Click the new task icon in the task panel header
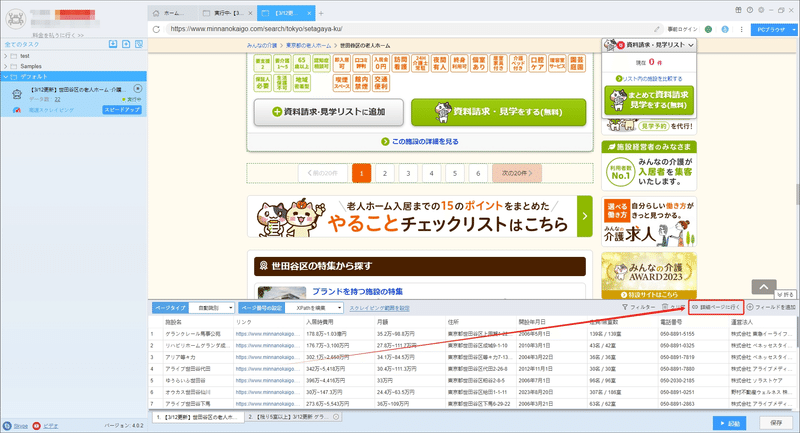Viewport: 800px width, 433px height. tap(126, 44)
